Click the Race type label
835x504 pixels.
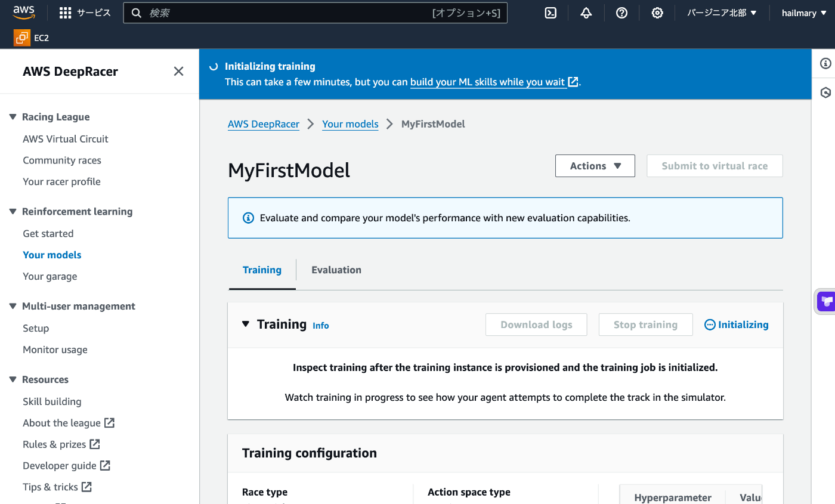tap(265, 492)
